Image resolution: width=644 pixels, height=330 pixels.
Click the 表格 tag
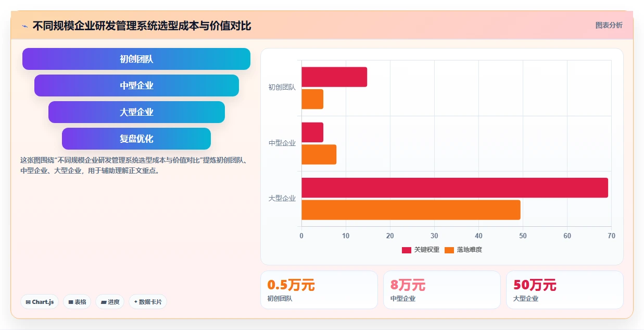click(x=77, y=302)
